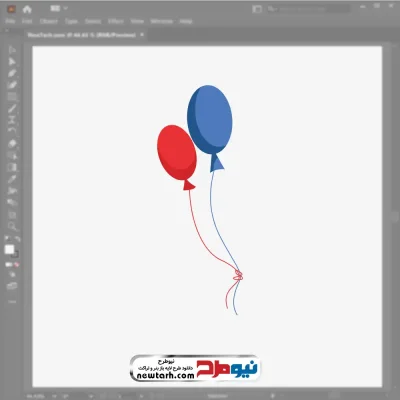The image size is (400, 400).
Task: Select the Zoom magnifier tool
Action: pyautogui.click(x=12, y=227)
